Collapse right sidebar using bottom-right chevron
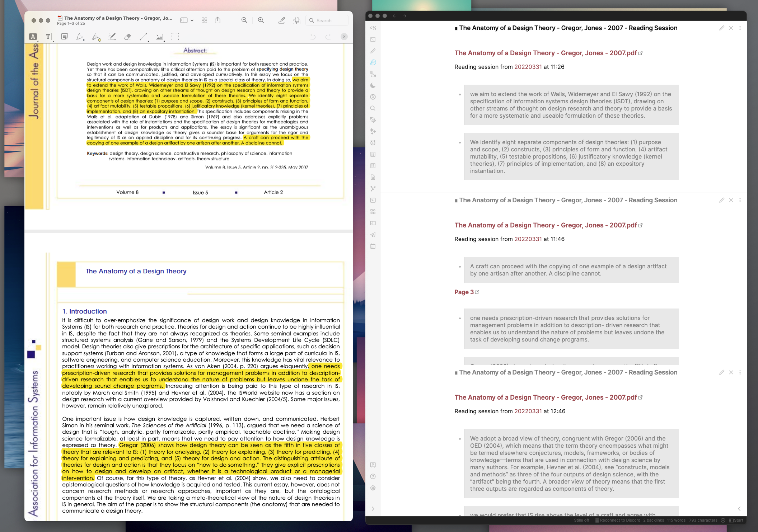Image resolution: width=758 pixels, height=532 pixels. tap(739, 509)
